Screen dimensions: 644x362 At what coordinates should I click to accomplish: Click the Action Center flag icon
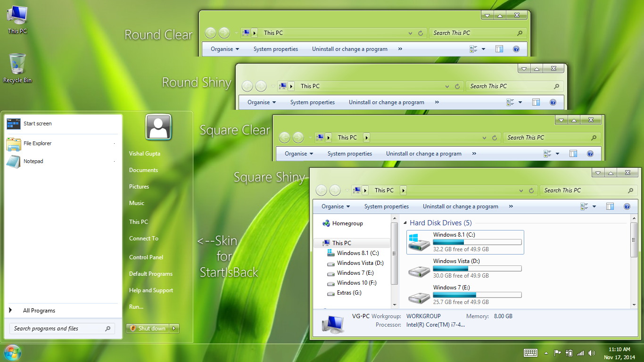(558, 353)
